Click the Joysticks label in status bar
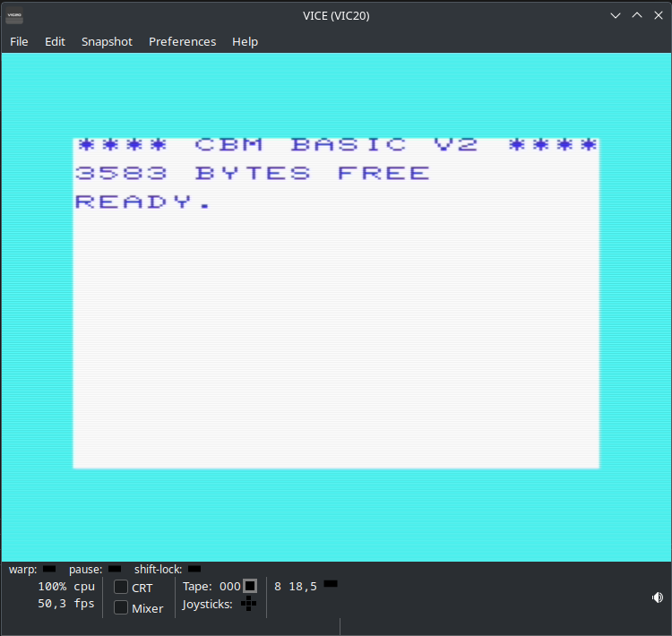Image resolution: width=672 pixels, height=636 pixels. coord(208,605)
